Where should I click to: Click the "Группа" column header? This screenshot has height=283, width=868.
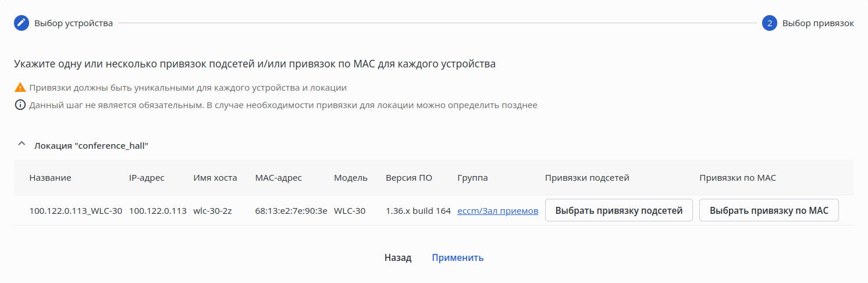(472, 178)
